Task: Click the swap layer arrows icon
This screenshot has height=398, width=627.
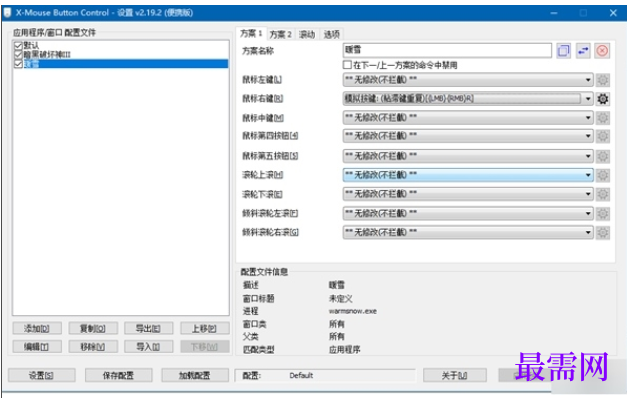Action: [583, 51]
